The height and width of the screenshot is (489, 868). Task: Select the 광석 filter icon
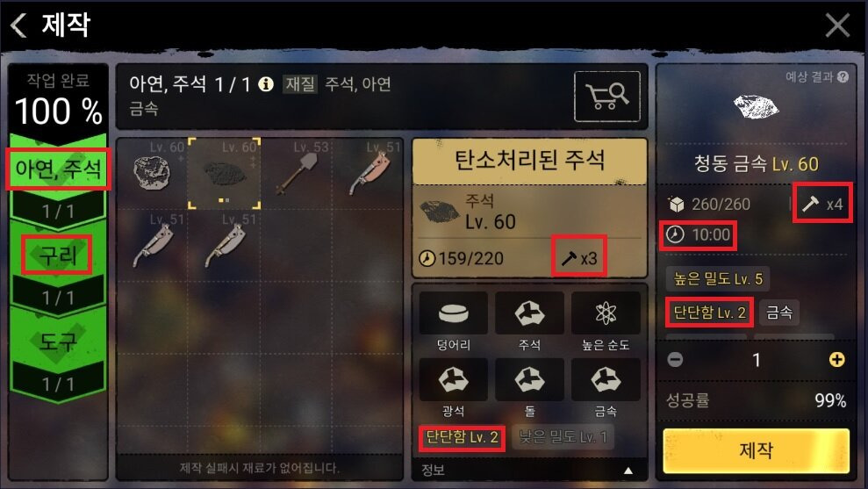tap(454, 380)
